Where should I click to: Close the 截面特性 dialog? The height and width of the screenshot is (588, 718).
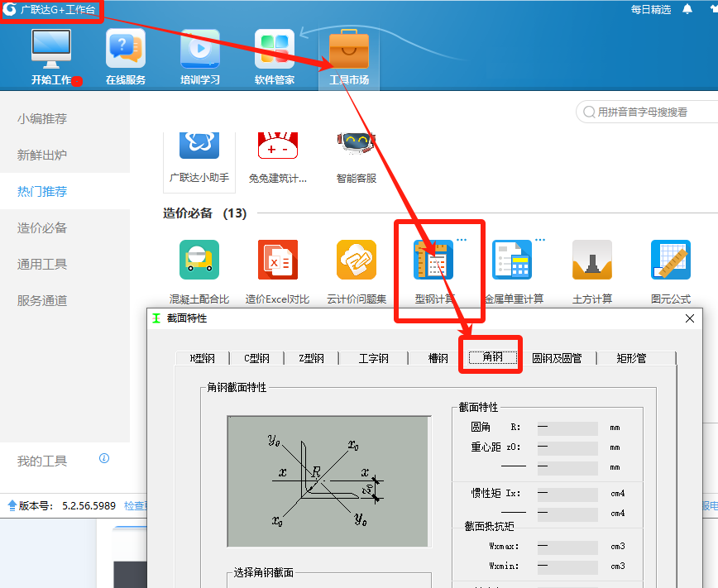coord(690,318)
